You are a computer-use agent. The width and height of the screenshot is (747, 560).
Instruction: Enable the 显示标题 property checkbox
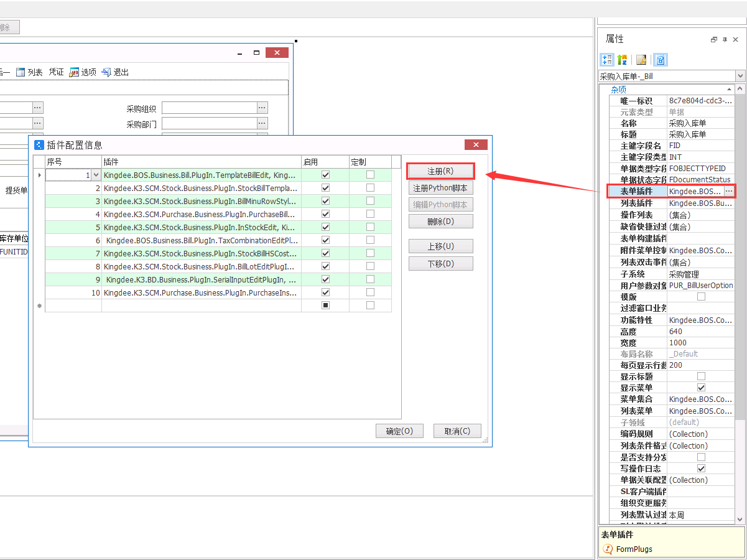[x=702, y=376]
